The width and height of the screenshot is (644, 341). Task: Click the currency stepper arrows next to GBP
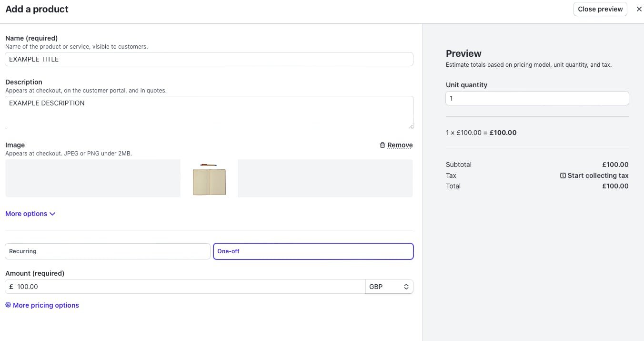click(x=406, y=287)
